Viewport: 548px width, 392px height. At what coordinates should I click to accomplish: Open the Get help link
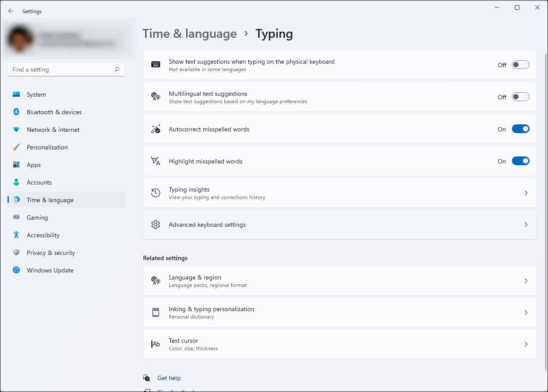169,377
